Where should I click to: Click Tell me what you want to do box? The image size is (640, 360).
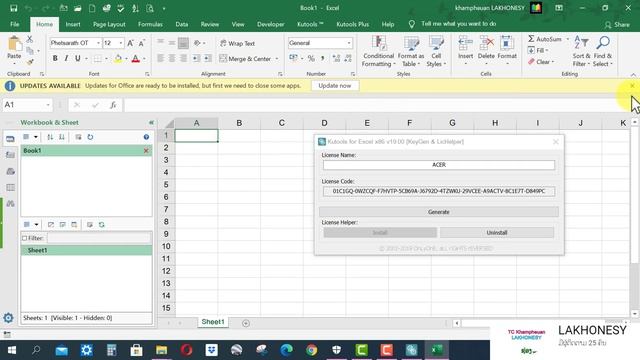(452, 24)
